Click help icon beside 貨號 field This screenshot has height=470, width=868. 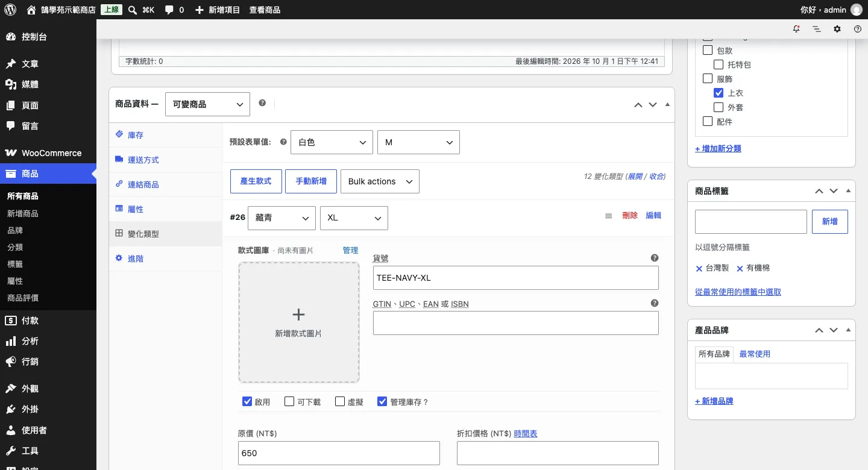[655, 258]
